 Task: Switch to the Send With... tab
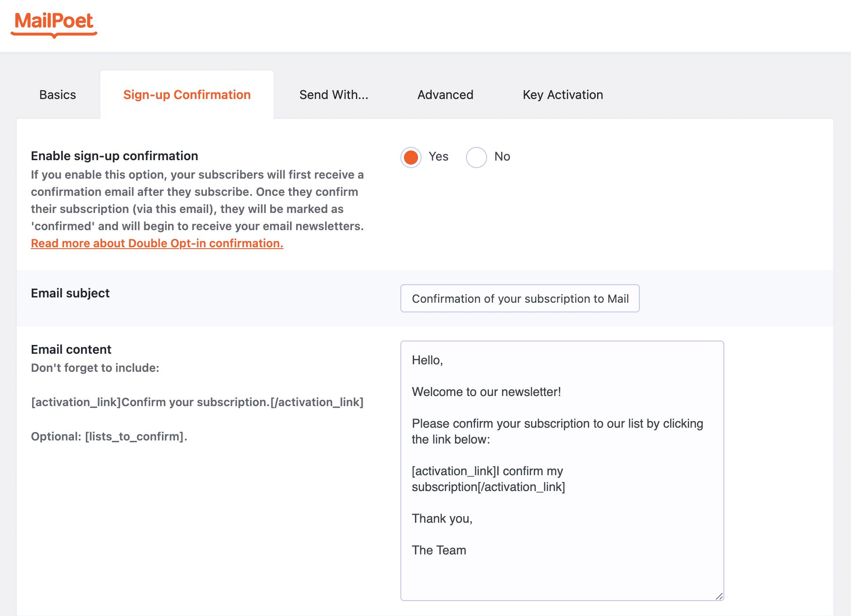click(334, 95)
